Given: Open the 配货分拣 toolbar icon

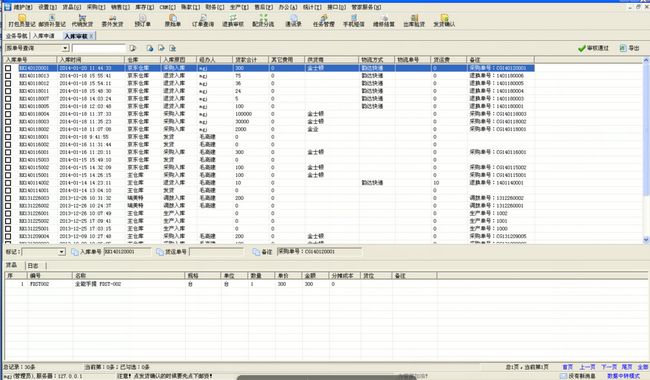Looking at the screenshot, I should [x=263, y=20].
